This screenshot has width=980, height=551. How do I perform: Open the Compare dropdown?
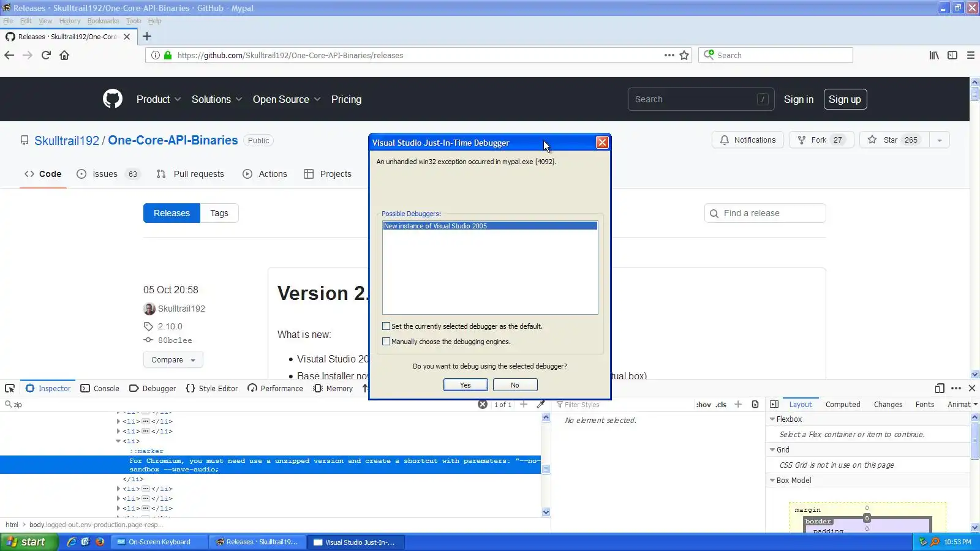pyautogui.click(x=173, y=360)
